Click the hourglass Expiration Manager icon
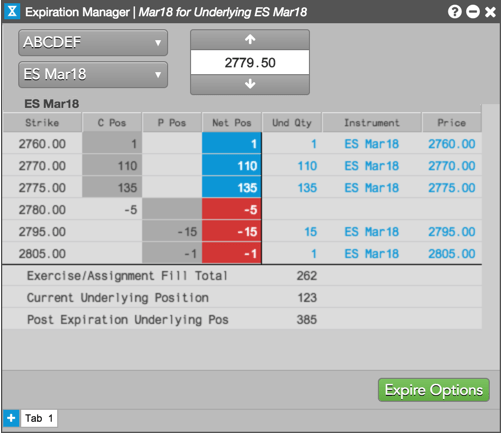 click(x=12, y=12)
